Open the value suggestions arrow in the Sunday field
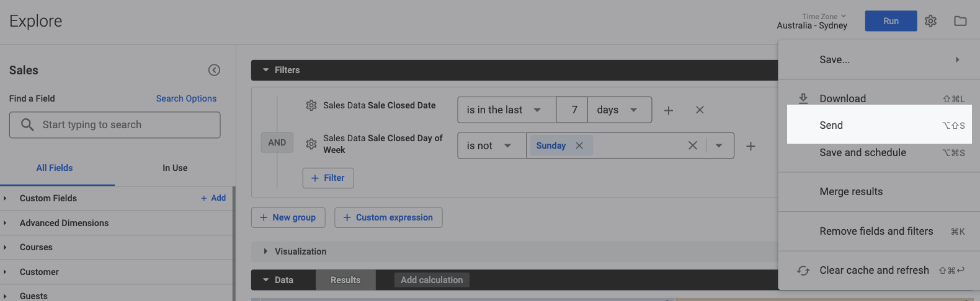This screenshot has width=980, height=301. [719, 146]
